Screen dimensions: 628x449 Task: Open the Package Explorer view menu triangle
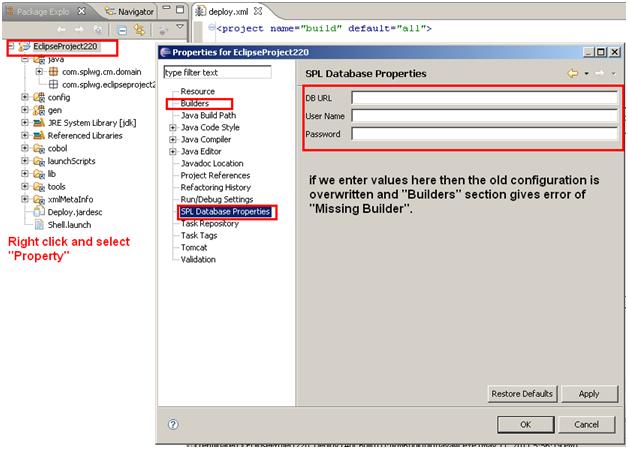click(180, 27)
